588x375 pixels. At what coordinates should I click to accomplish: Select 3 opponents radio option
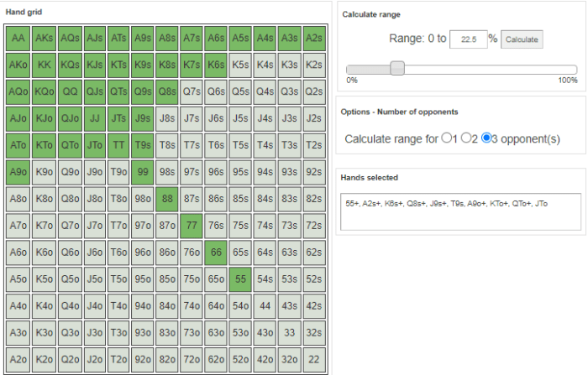(487, 138)
